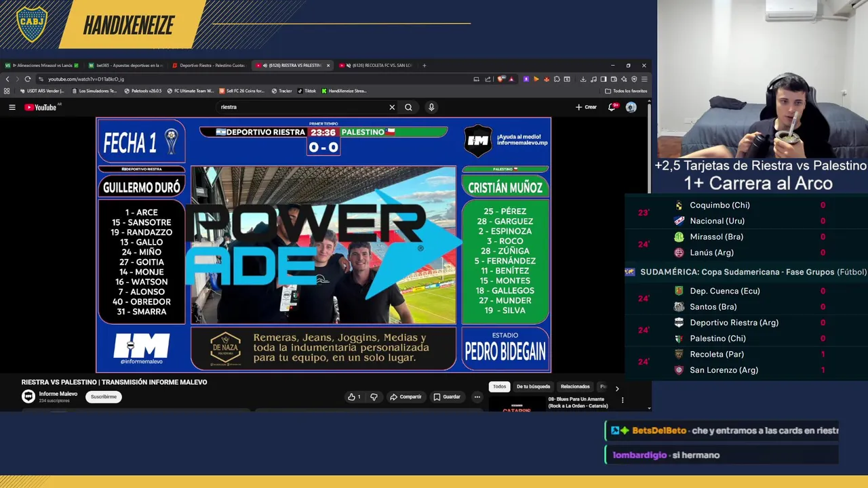Save the video with Guardar

(447, 397)
